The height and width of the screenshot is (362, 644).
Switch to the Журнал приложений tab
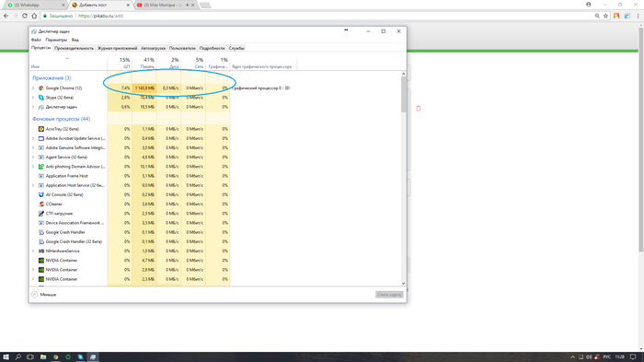pyautogui.click(x=117, y=48)
